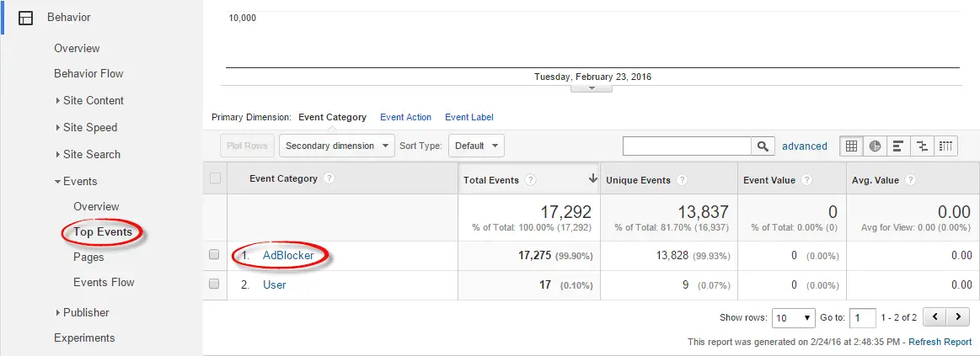Open the Sort Type Default dropdown

[475, 146]
